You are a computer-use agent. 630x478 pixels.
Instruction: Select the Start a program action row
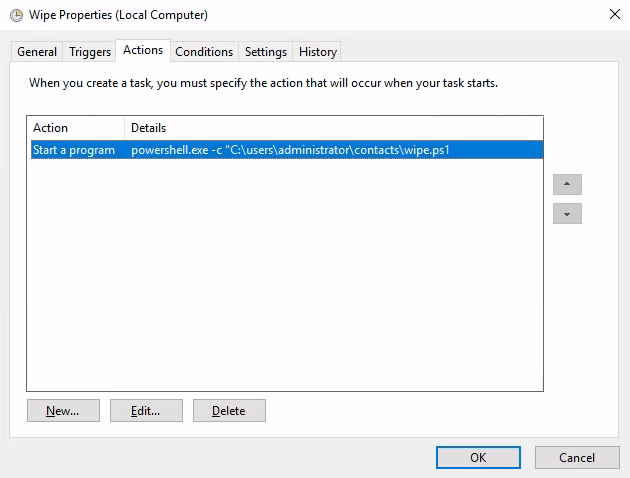(x=287, y=150)
